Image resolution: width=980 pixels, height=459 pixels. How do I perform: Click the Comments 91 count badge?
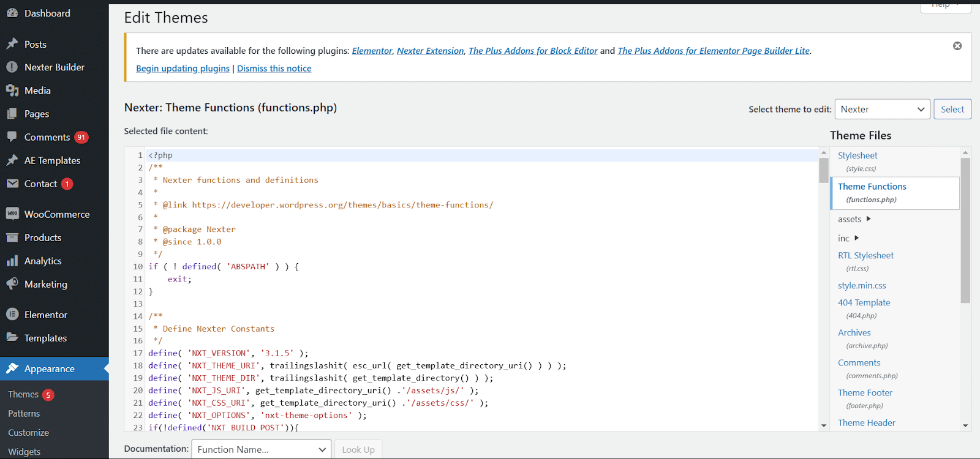[81, 137]
